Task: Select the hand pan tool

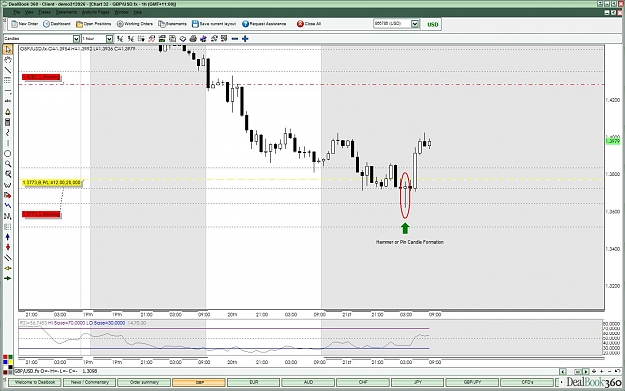Action: (8, 60)
